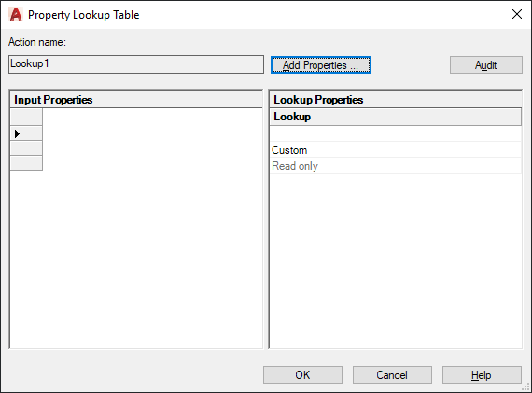The height and width of the screenshot is (393, 532).
Task: Select the third row header cell below the arrow
Action: click(x=26, y=148)
